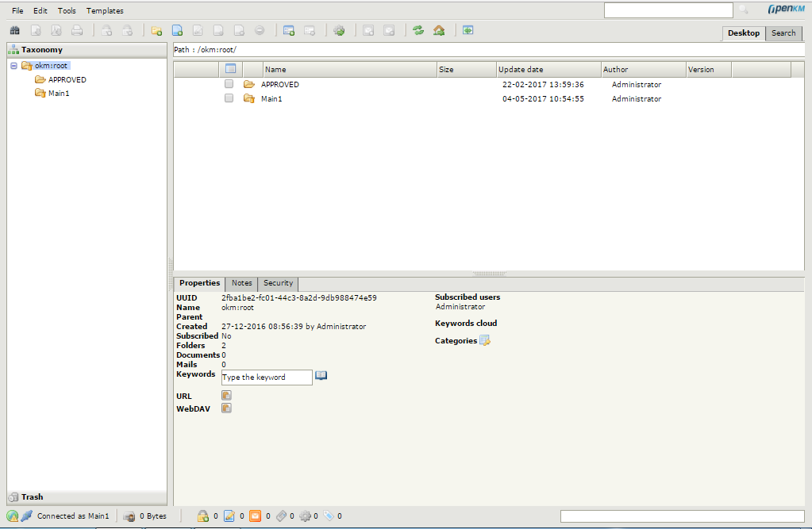The width and height of the screenshot is (812, 529).
Task: Collapse the Taxonomy panel header
Action: 41,49
